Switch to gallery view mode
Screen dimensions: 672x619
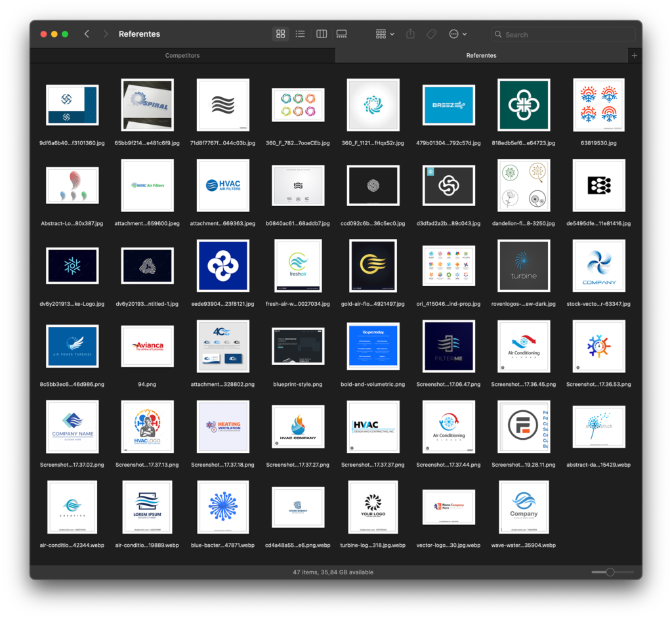(x=341, y=34)
